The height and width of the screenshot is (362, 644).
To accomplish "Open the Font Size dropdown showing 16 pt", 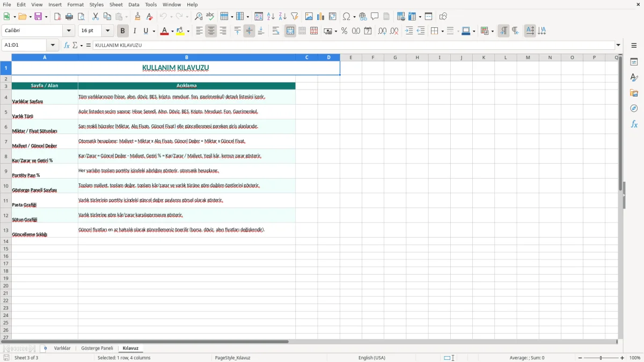I will pos(107,31).
